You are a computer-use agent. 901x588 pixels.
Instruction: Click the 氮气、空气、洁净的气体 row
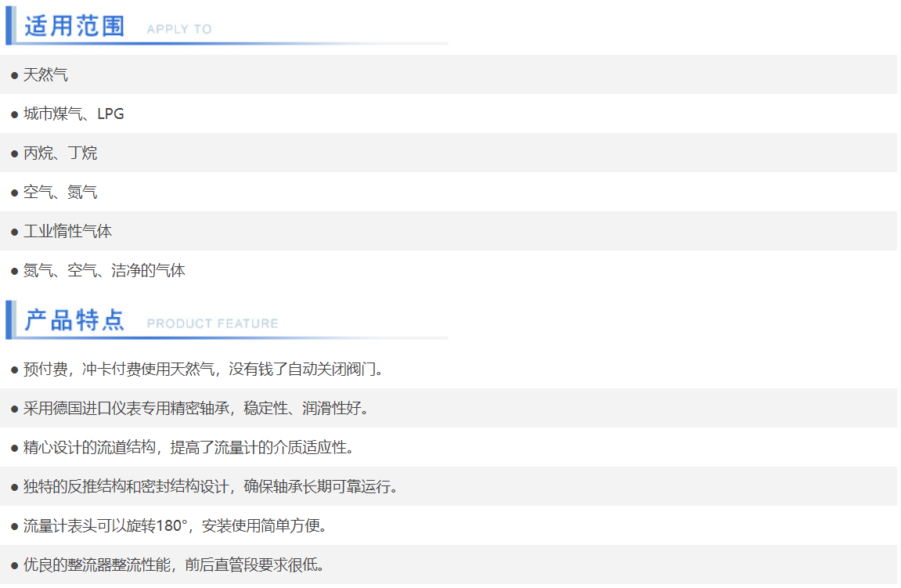tap(104, 271)
